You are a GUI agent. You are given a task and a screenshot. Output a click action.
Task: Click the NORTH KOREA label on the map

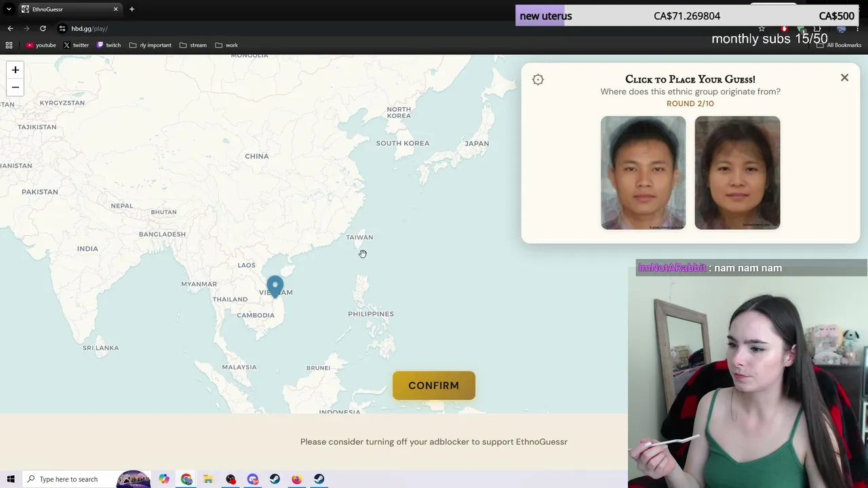point(399,113)
